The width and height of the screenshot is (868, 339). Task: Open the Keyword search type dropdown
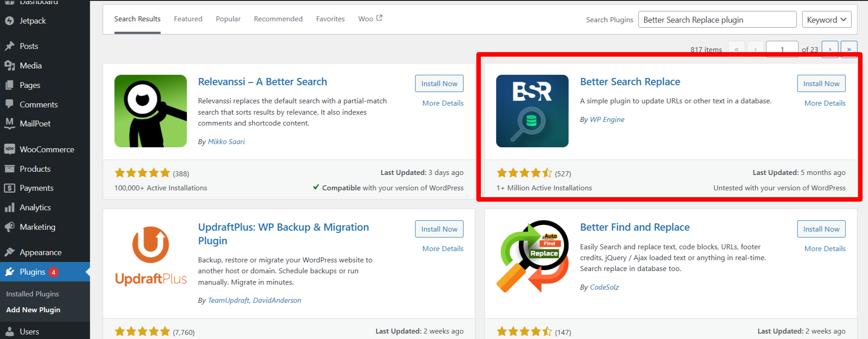point(826,19)
